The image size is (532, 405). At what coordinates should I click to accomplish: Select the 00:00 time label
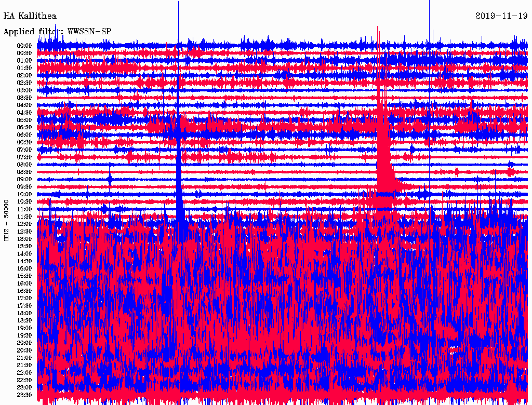tap(24, 46)
